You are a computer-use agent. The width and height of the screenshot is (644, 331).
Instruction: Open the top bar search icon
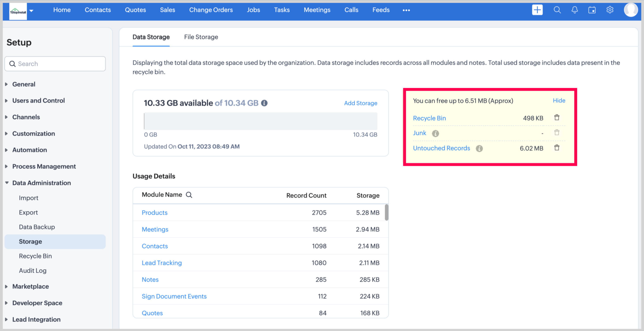(x=557, y=10)
